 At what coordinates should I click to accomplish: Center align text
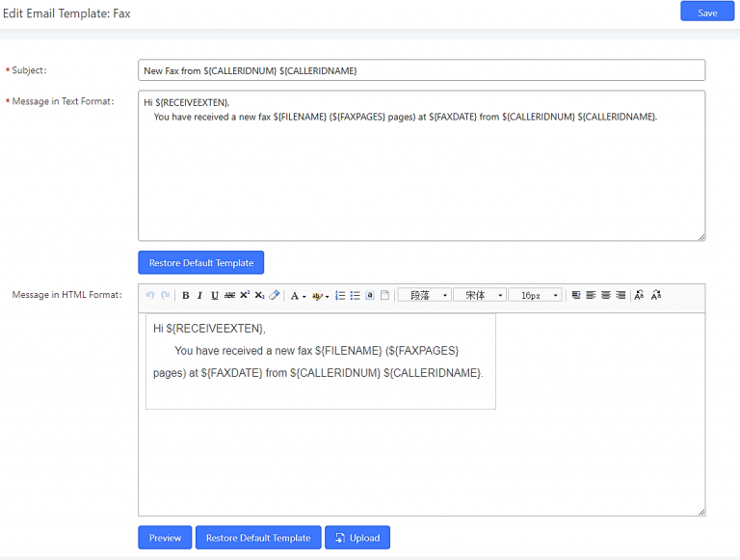tap(606, 295)
